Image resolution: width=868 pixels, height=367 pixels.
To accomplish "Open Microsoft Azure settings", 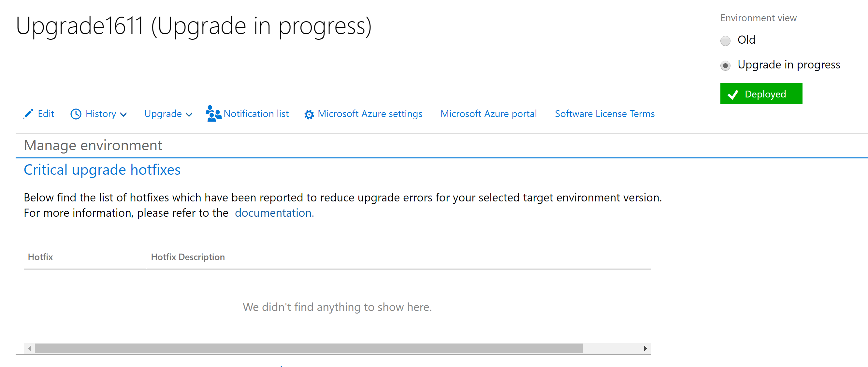I will 369,114.
